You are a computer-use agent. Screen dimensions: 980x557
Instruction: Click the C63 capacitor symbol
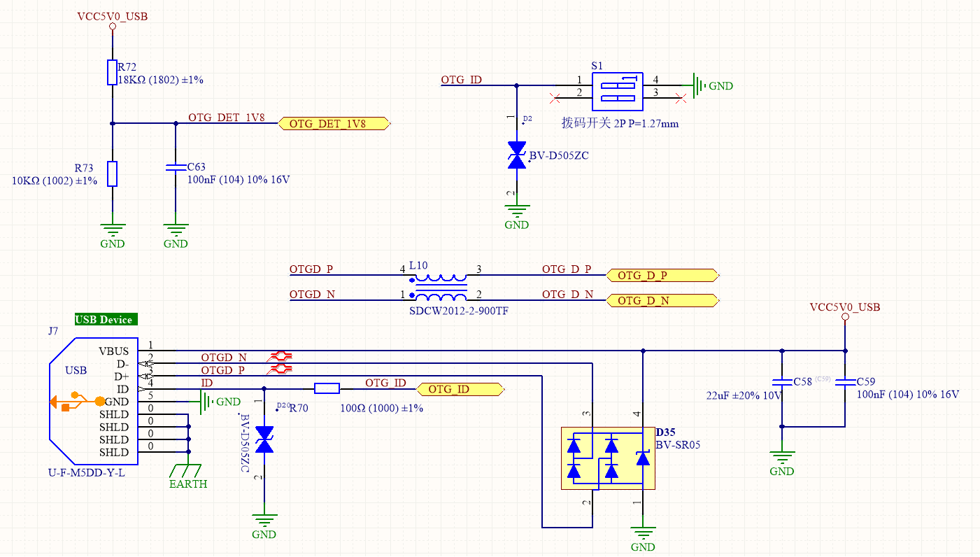pos(176,168)
